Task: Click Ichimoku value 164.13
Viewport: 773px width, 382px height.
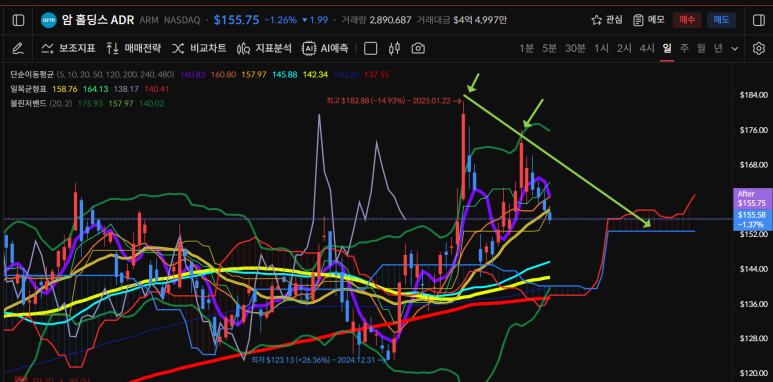Action: [x=95, y=89]
